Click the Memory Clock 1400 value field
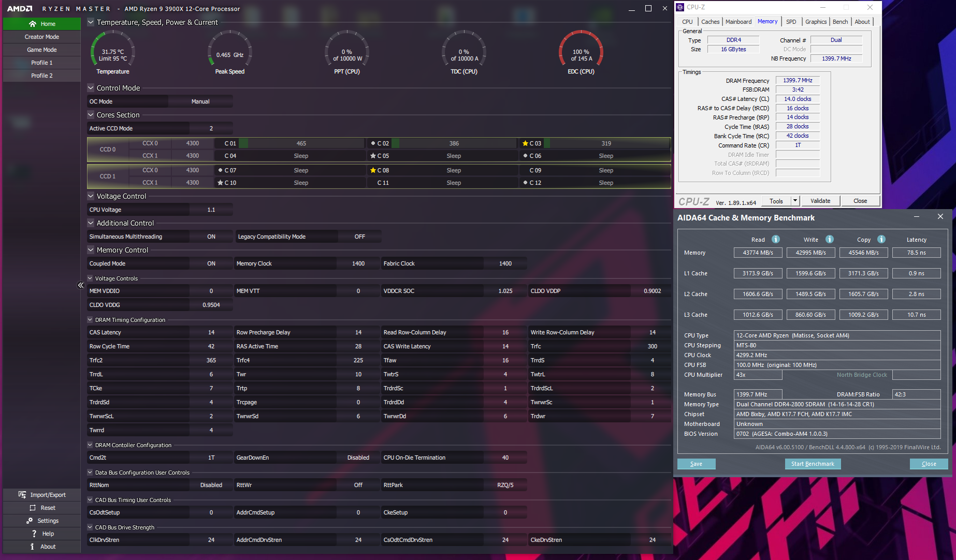The image size is (956, 560). click(358, 263)
